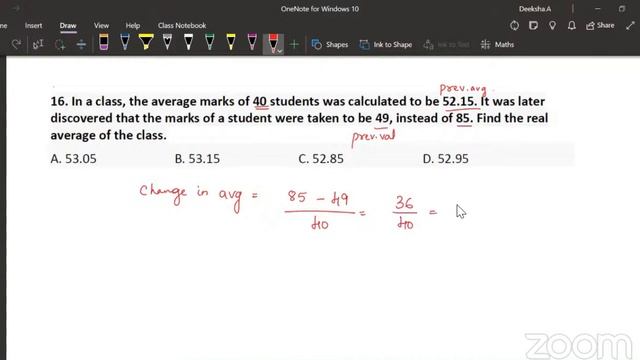Open notifications bell
The width and height of the screenshot is (640, 360).
tap(571, 26)
